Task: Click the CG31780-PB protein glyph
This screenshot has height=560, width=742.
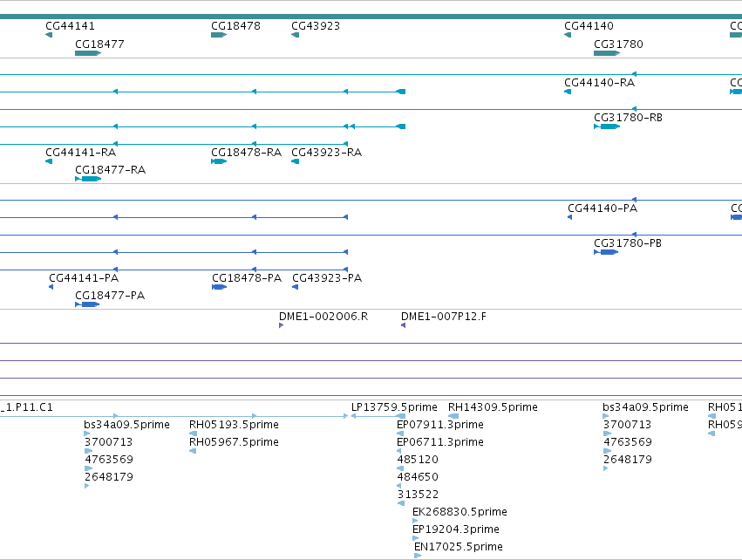Action: click(x=606, y=252)
